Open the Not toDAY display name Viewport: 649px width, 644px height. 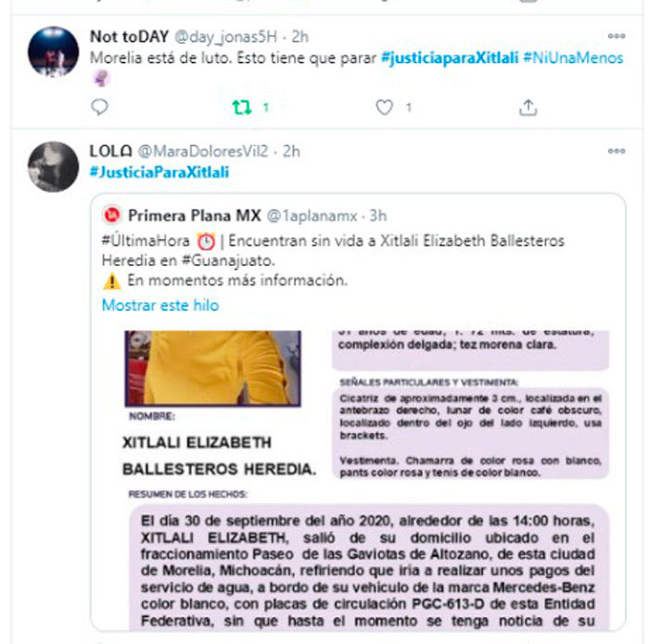pyautogui.click(x=130, y=37)
